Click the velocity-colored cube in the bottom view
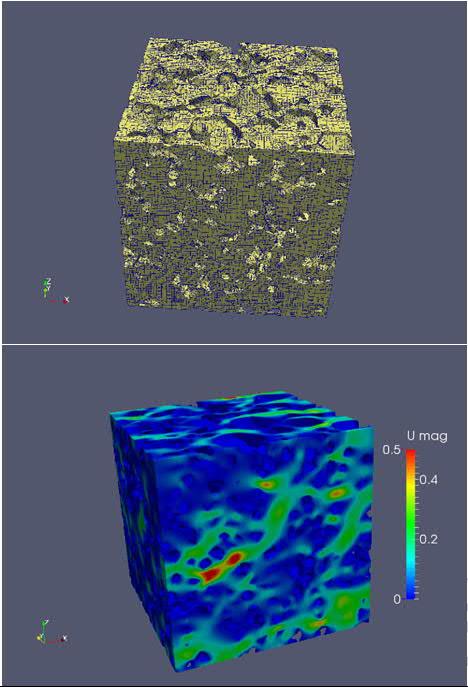 pyautogui.click(x=241, y=532)
